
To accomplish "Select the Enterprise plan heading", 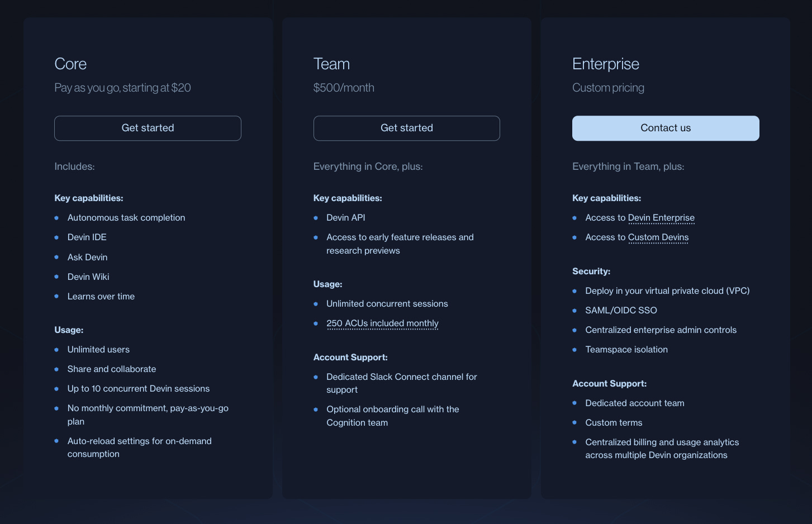I will click(x=606, y=64).
